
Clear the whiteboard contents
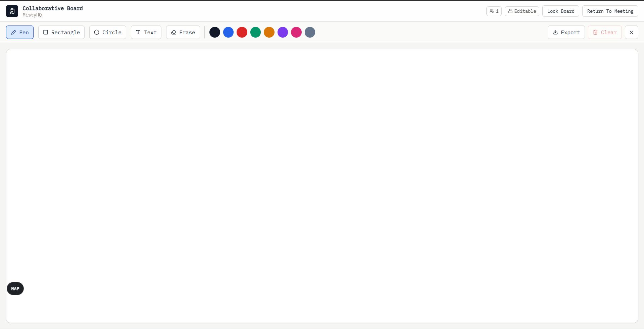tap(605, 32)
